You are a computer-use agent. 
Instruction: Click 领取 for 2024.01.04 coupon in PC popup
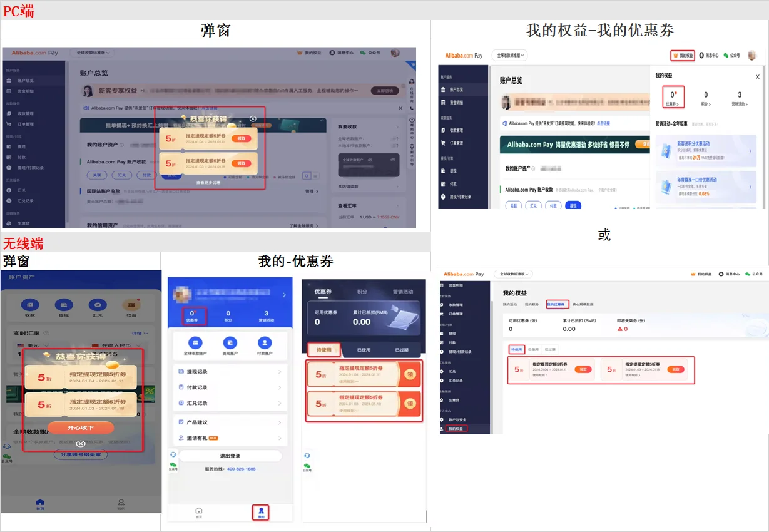click(x=242, y=138)
